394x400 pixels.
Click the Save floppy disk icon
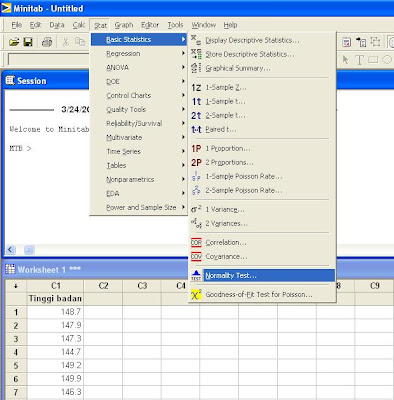(28, 42)
